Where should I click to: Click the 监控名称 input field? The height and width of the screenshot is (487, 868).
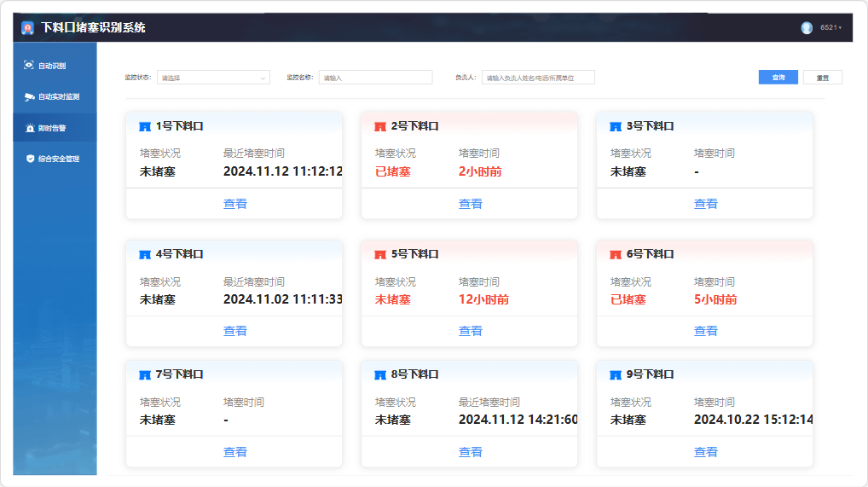pyautogui.click(x=375, y=78)
